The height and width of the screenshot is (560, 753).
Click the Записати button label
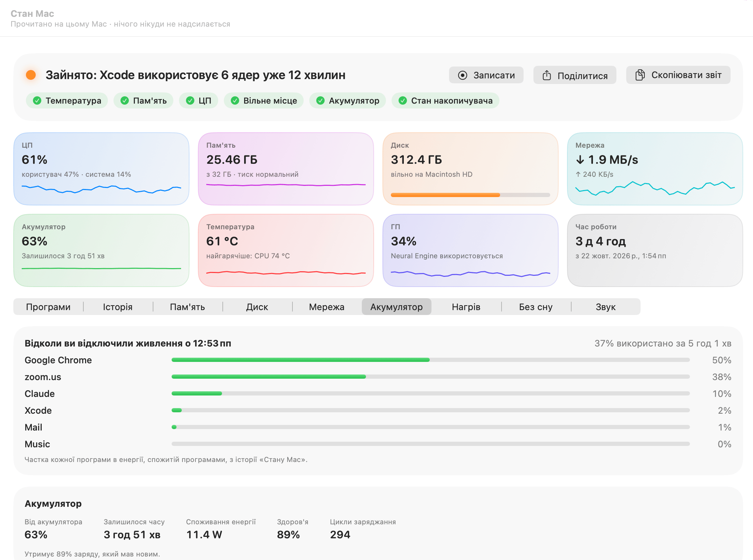(x=494, y=75)
